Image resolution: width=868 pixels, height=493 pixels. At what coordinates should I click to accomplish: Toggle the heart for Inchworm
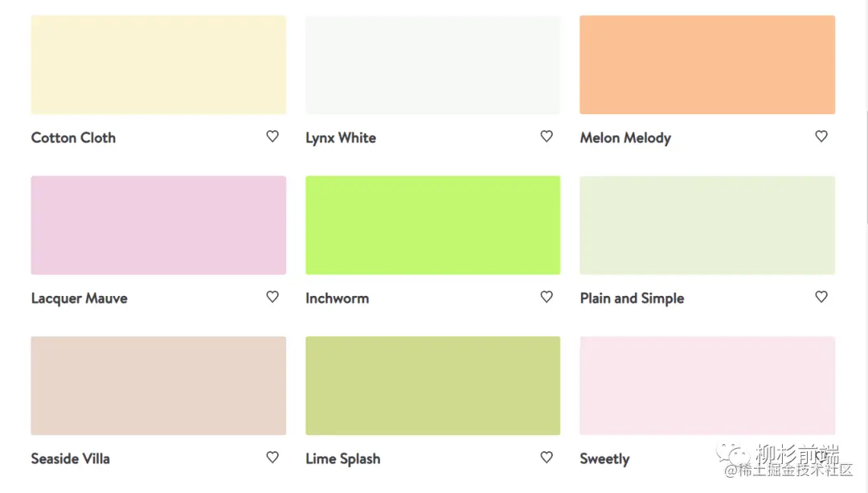click(x=547, y=297)
